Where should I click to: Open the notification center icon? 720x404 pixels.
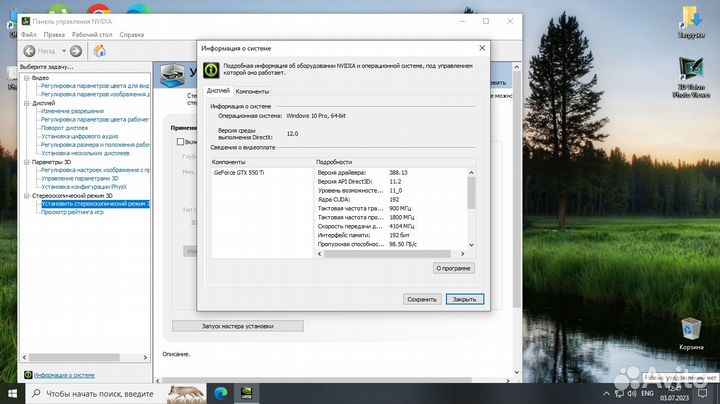pyautogui.click(x=703, y=394)
